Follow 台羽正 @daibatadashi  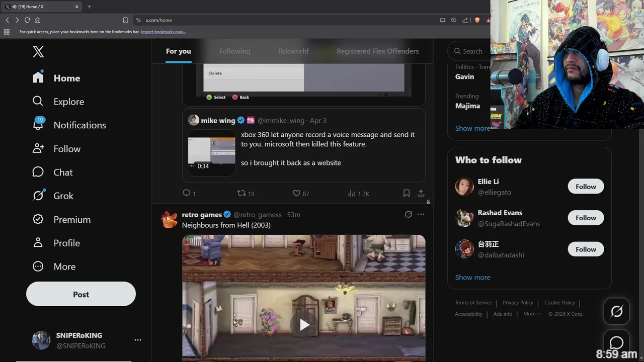pos(586,249)
